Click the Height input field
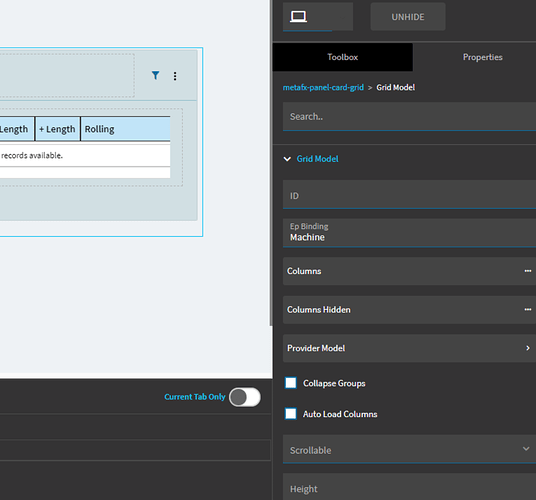 click(x=410, y=487)
